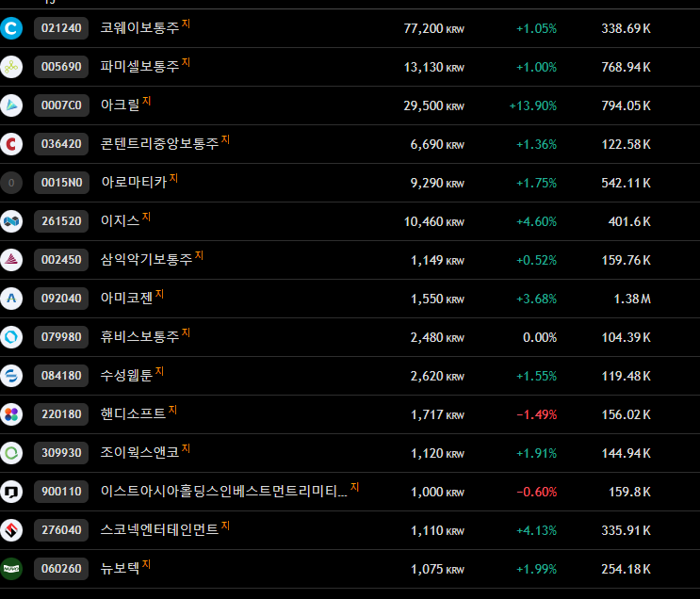Click the 아로마티카 placeholder logo icon

(11, 183)
